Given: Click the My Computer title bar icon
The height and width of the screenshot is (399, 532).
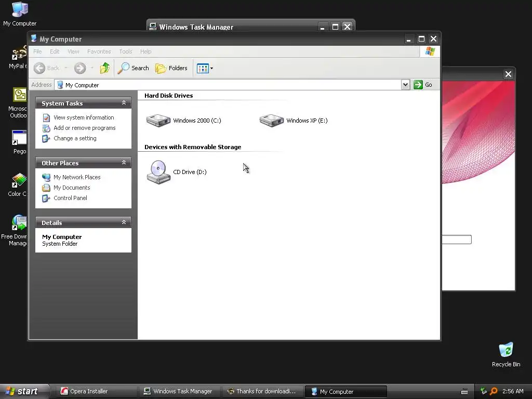Looking at the screenshot, I should point(34,38).
